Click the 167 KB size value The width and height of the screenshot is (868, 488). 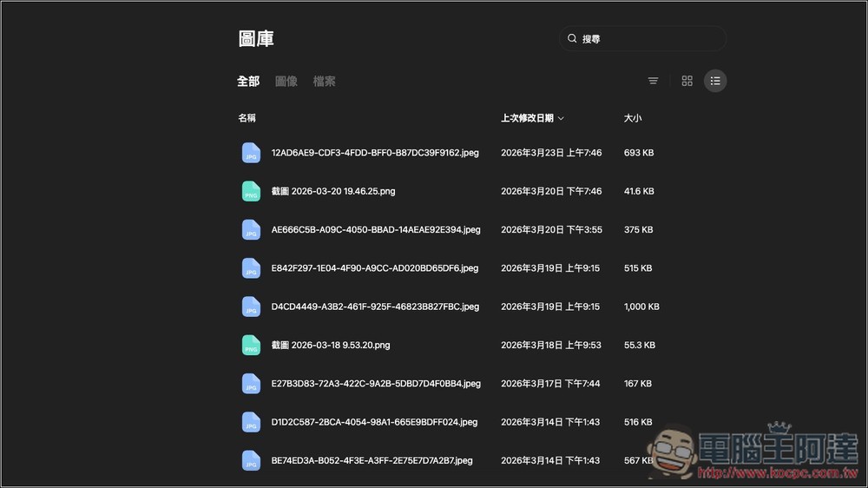click(x=638, y=384)
